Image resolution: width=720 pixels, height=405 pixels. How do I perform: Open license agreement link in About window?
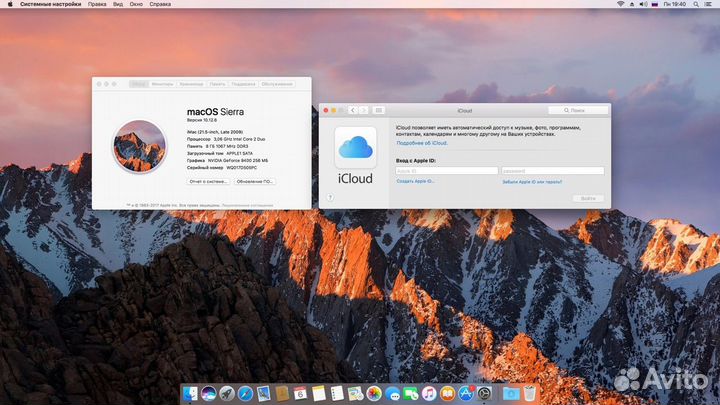(247, 205)
